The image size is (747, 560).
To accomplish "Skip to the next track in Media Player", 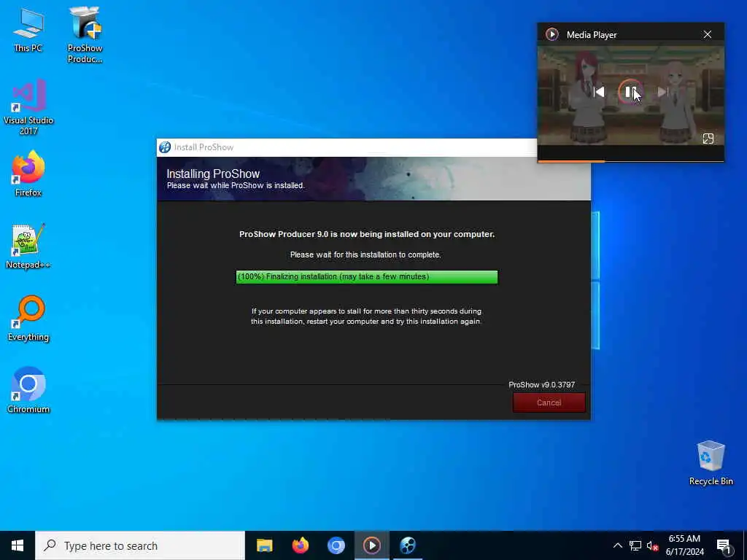I will click(x=662, y=92).
